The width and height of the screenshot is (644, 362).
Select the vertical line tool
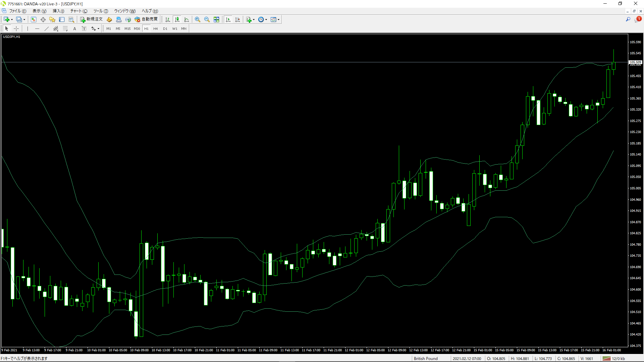click(28, 28)
